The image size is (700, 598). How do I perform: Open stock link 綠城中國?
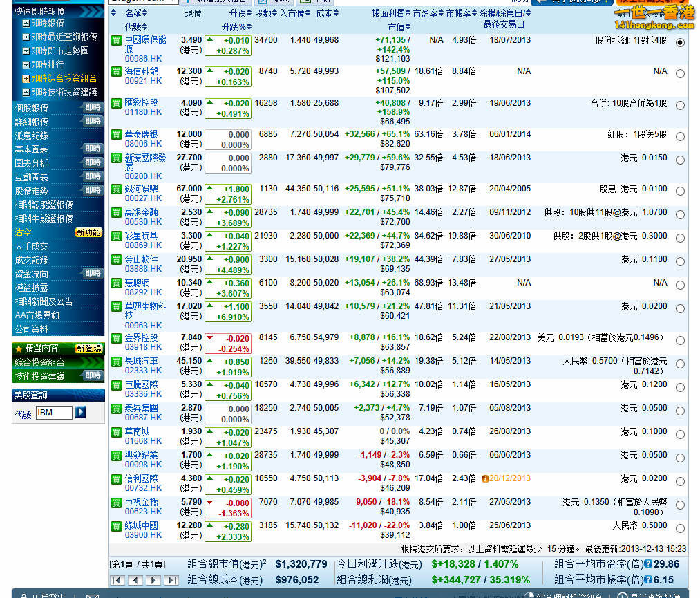pos(141,525)
